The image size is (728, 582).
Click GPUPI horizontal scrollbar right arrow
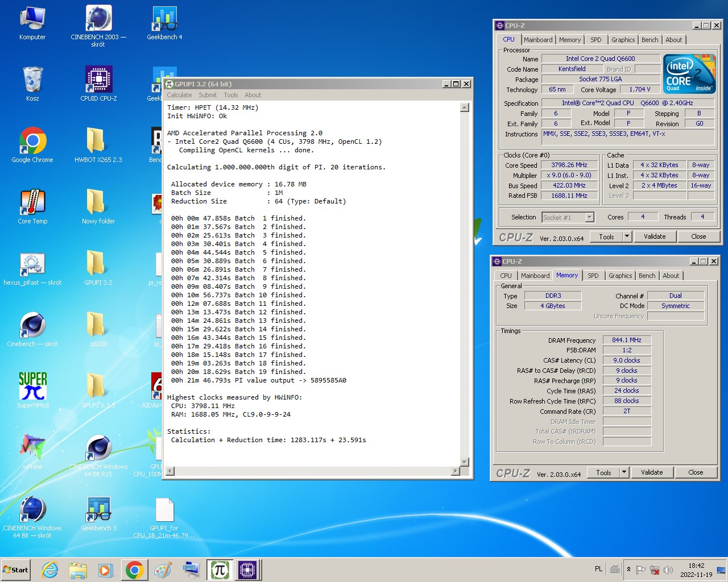coord(455,471)
